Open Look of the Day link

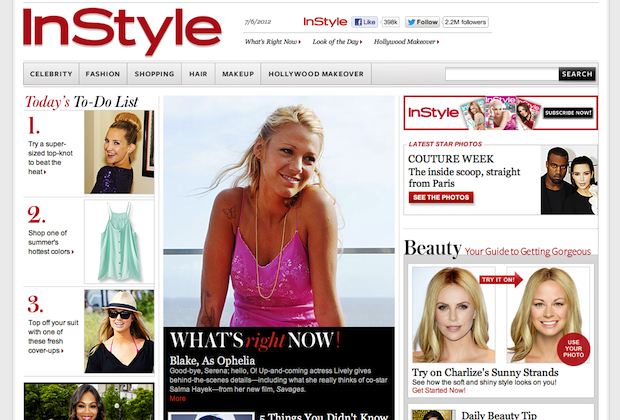[x=337, y=42]
